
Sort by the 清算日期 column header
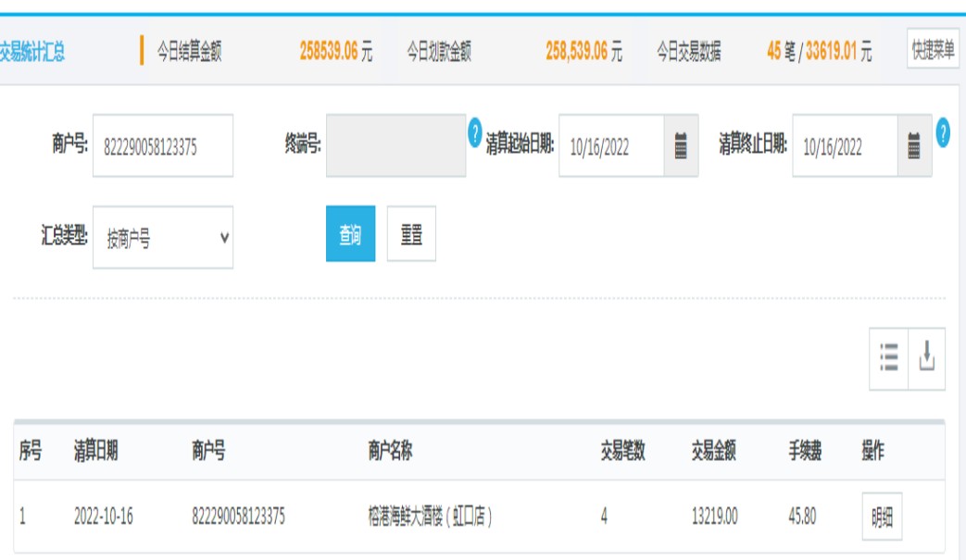click(96, 451)
